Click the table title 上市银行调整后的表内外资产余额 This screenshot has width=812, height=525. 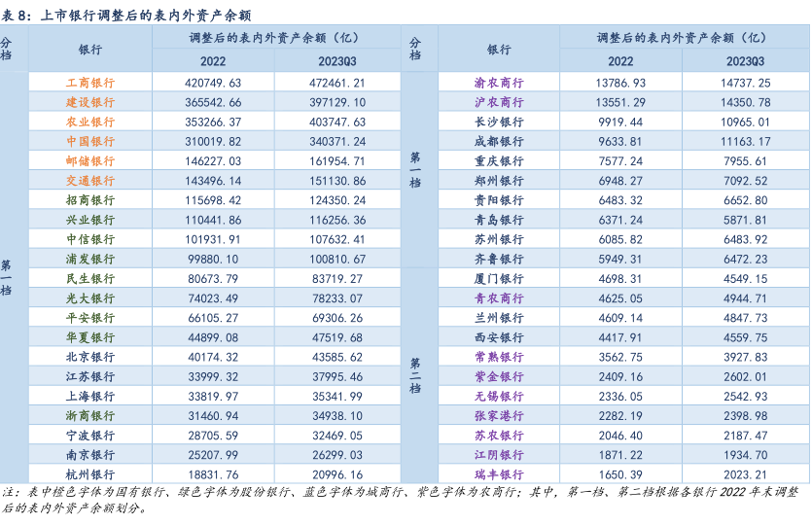(148, 12)
